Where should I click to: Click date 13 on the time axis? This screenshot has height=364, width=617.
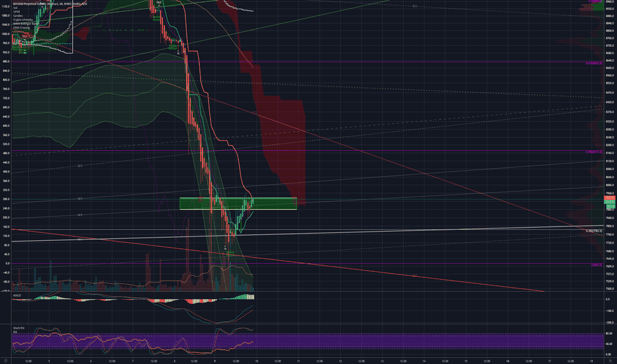(x=382, y=361)
